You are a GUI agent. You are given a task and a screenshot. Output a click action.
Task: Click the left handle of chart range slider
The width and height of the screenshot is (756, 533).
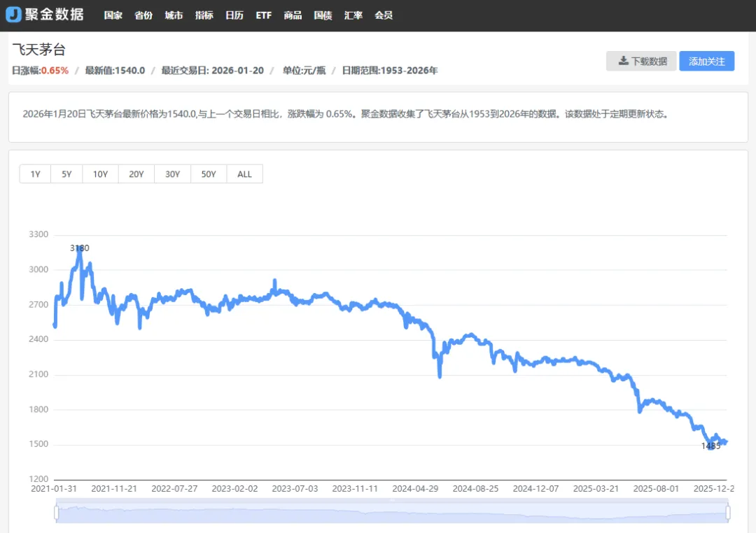57,513
